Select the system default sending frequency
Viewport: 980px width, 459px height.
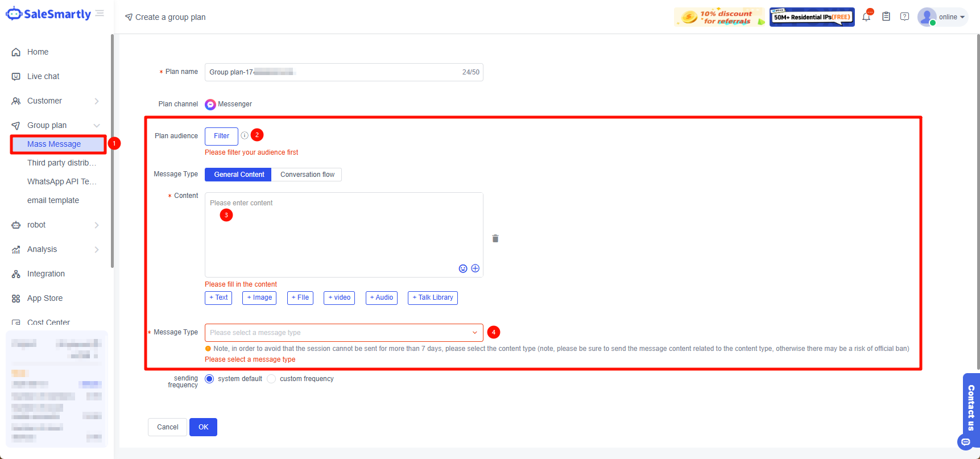click(209, 379)
